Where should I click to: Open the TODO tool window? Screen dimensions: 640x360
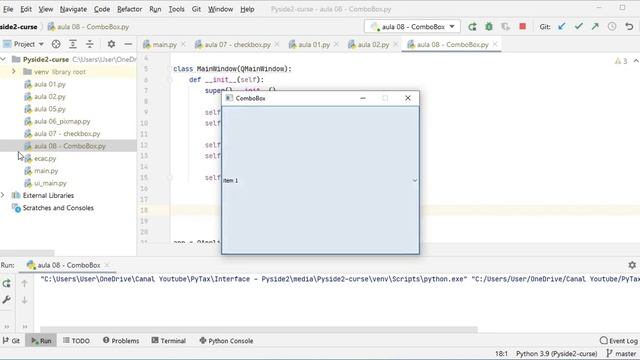coord(76,340)
